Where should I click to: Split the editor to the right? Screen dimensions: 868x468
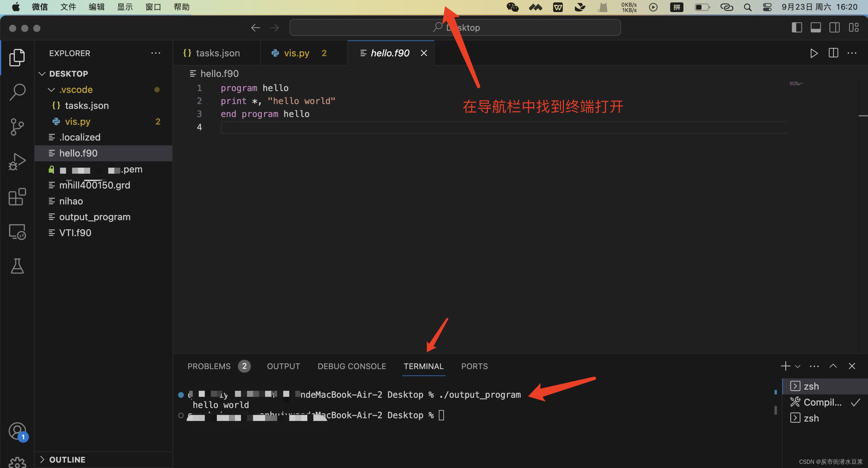coord(833,53)
